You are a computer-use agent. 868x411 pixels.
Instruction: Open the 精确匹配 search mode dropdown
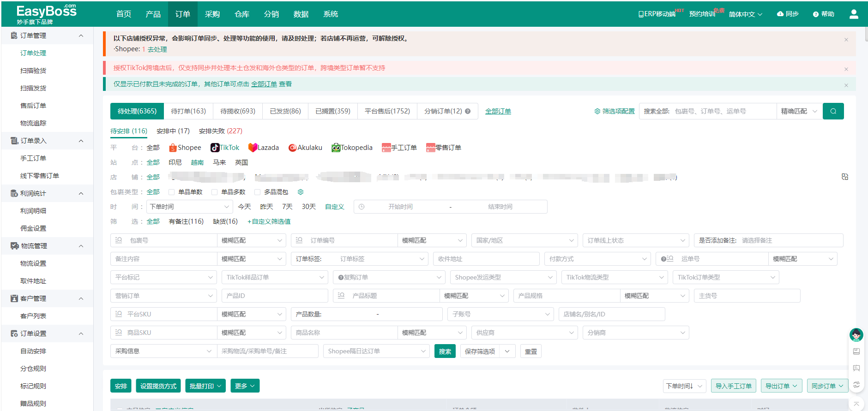click(799, 111)
